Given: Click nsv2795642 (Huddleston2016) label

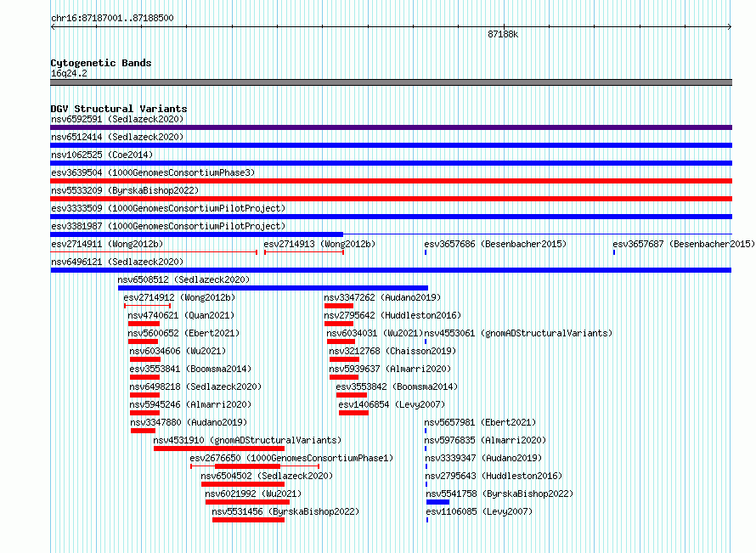Looking at the screenshot, I should point(392,315).
